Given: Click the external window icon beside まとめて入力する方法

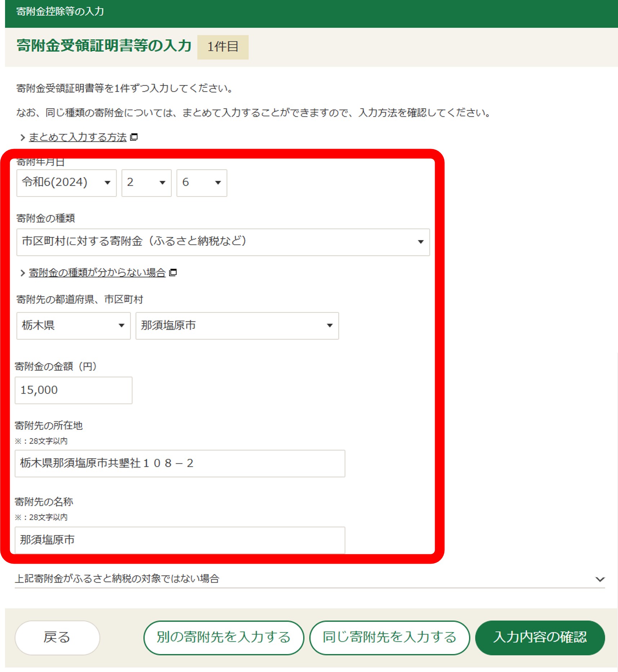Looking at the screenshot, I should [134, 137].
